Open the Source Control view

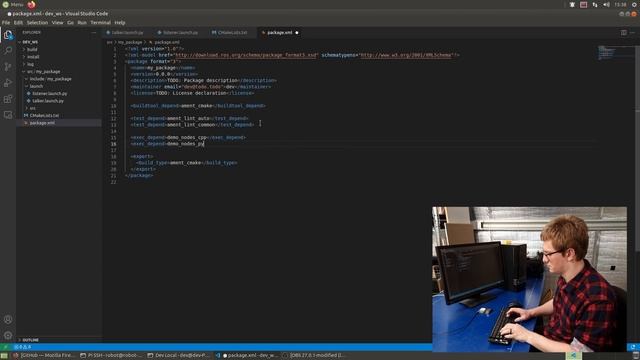[8, 67]
